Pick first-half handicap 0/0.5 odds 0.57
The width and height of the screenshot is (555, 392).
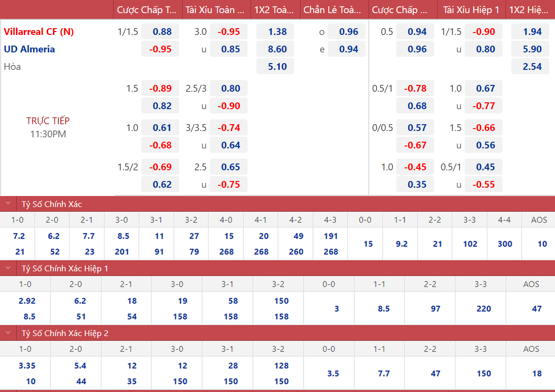[x=415, y=128]
